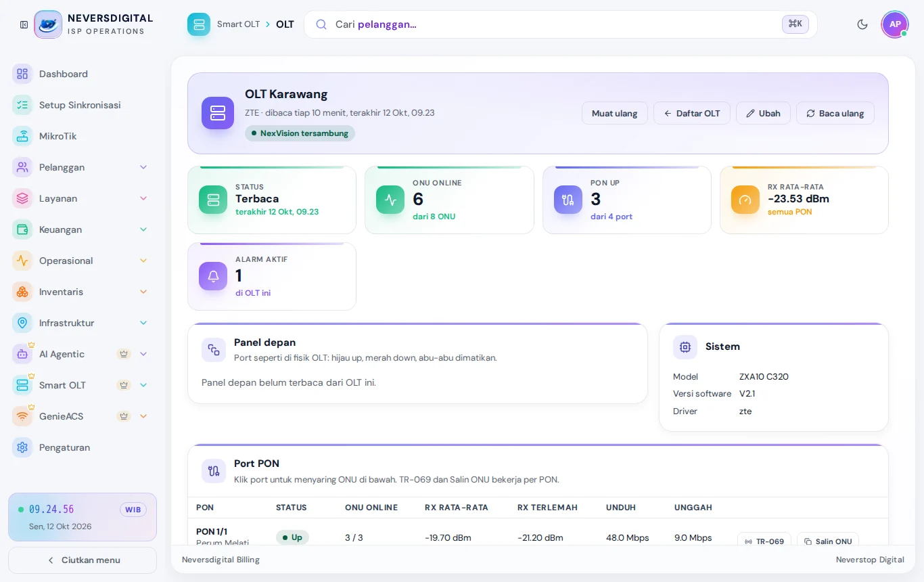Click the Baca ulang button

click(835, 113)
